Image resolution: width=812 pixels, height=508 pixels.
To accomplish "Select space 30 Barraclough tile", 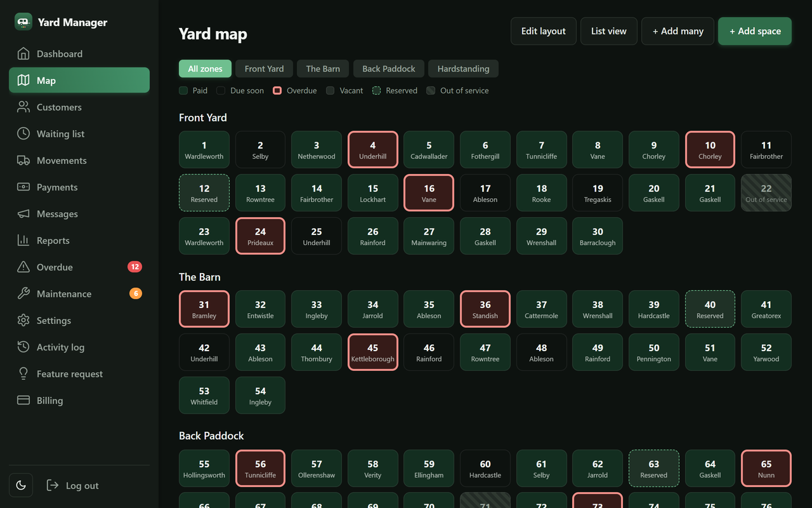I will [x=598, y=236].
